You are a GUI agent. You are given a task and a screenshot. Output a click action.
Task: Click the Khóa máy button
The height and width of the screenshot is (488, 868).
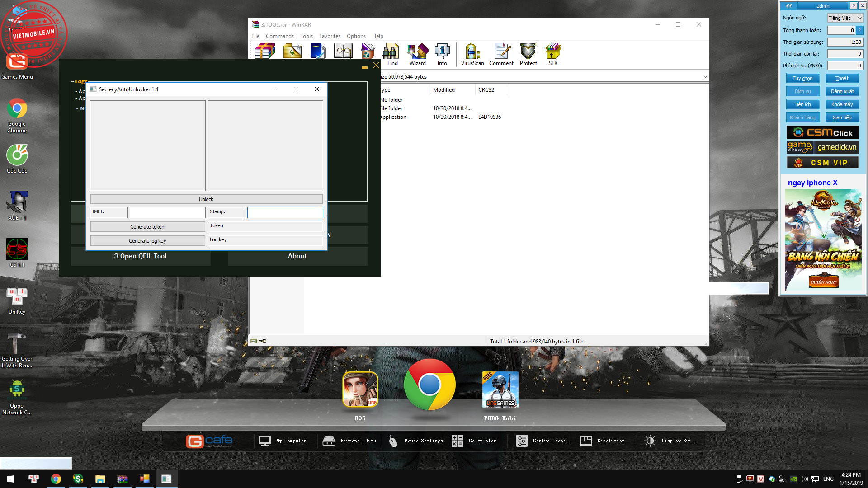click(x=842, y=104)
